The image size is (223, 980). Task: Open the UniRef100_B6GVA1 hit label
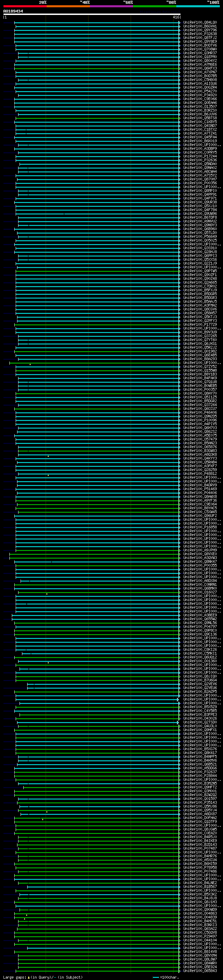200,26
